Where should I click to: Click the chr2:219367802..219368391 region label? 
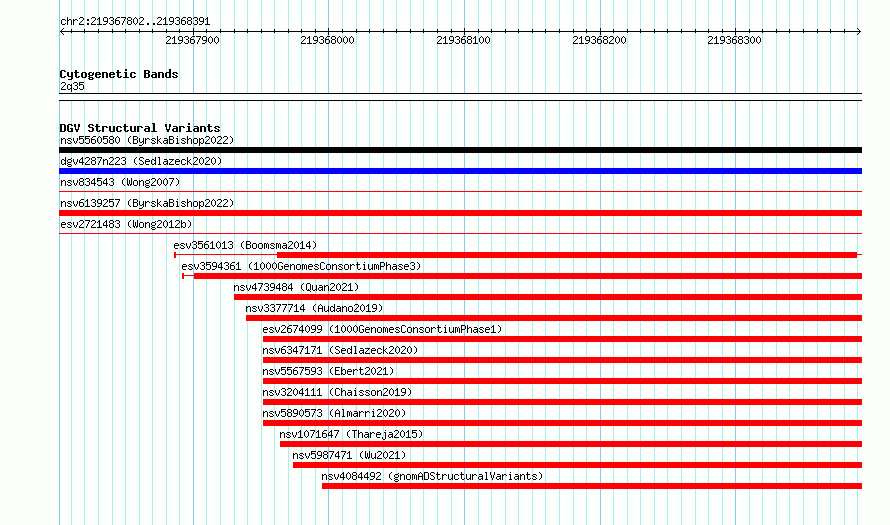135,22
